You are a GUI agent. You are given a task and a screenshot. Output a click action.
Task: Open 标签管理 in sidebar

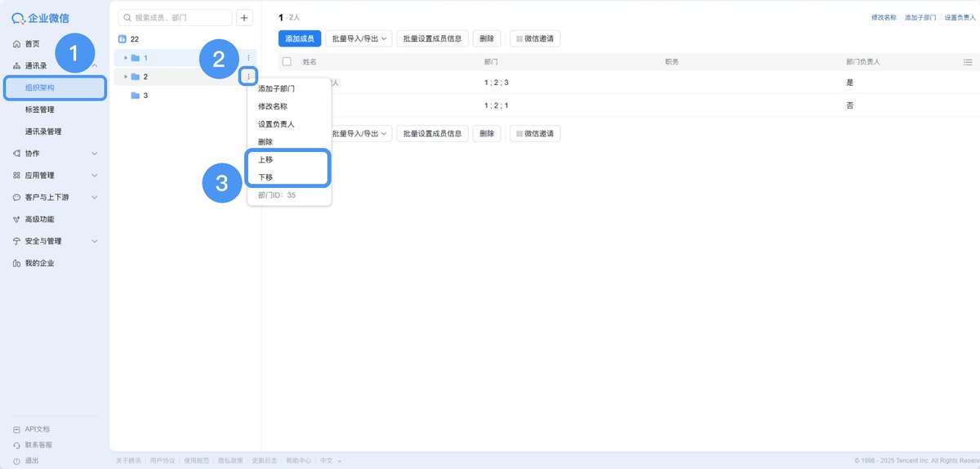[x=40, y=109]
